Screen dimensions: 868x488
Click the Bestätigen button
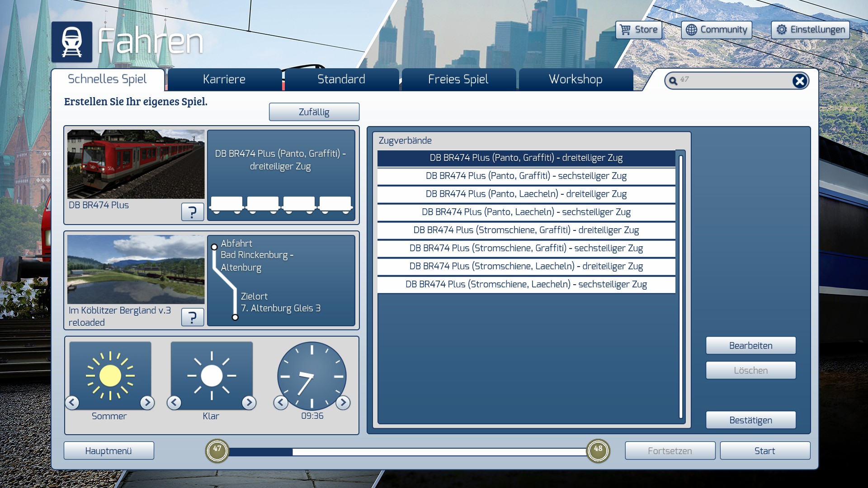[750, 420]
